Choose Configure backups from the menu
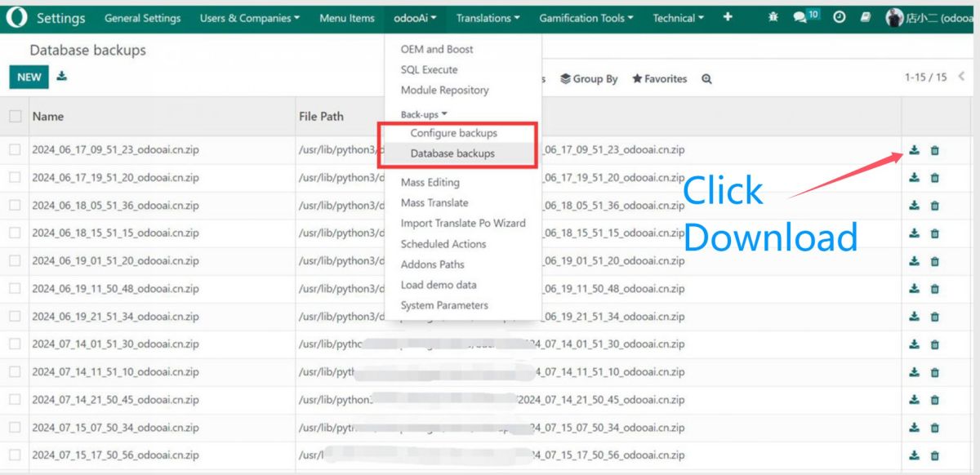980x475 pixels. (453, 133)
